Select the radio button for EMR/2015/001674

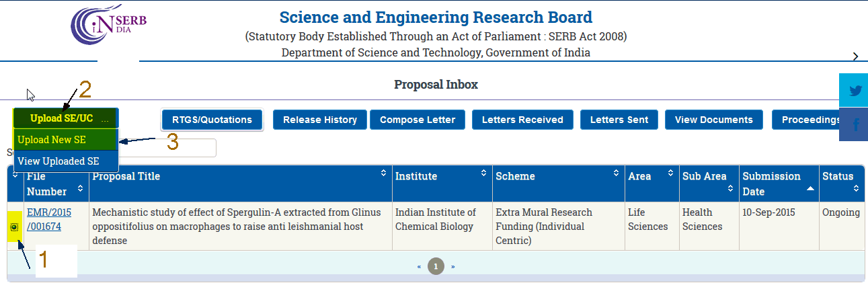pos(14,228)
